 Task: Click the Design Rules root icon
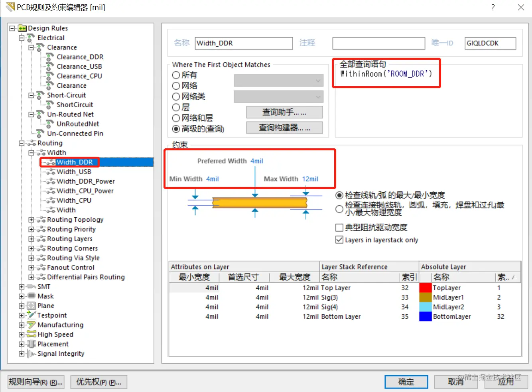click(x=22, y=28)
